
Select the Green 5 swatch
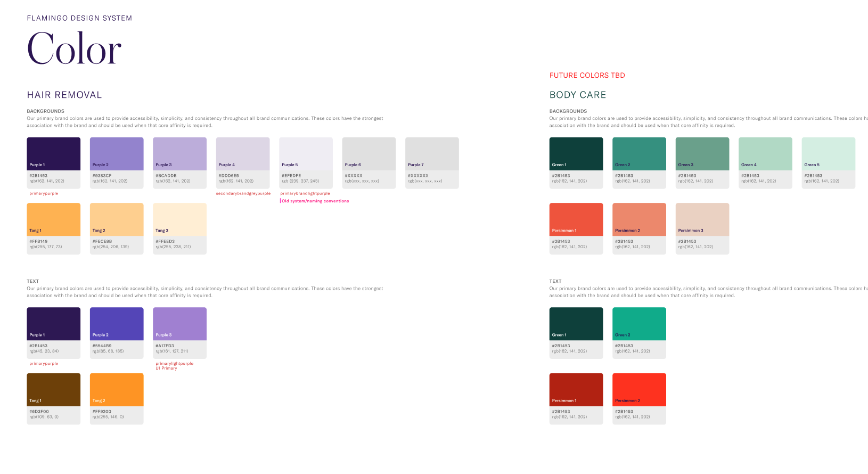[x=829, y=163]
